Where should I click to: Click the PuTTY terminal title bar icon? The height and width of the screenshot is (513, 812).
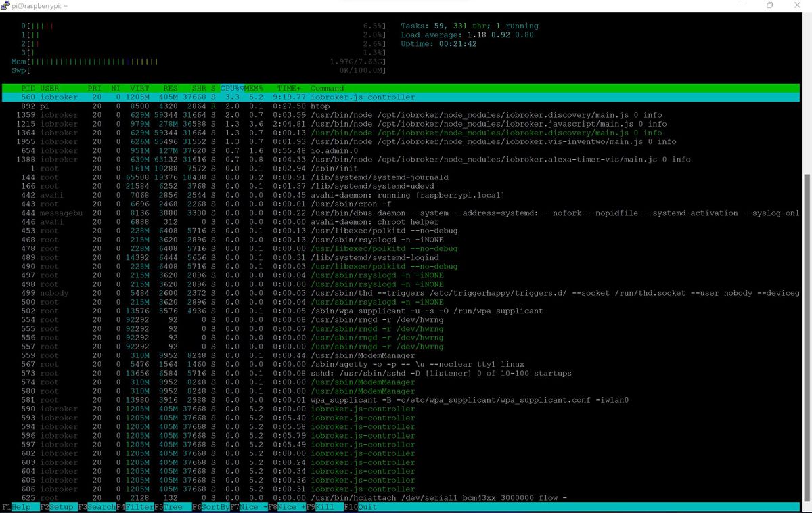click(6, 5)
